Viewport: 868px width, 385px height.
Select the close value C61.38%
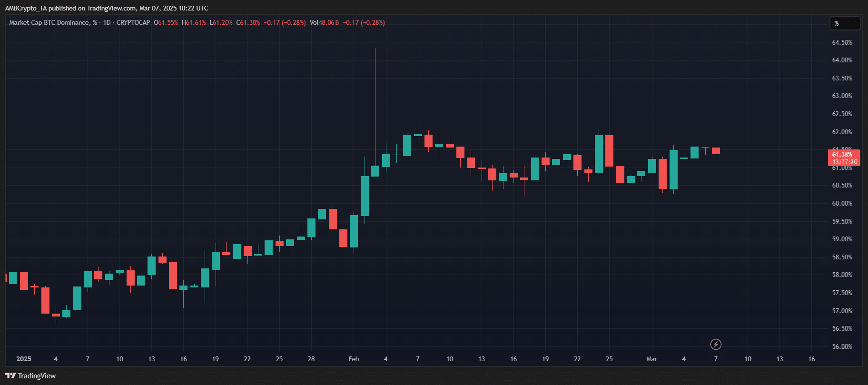248,22
